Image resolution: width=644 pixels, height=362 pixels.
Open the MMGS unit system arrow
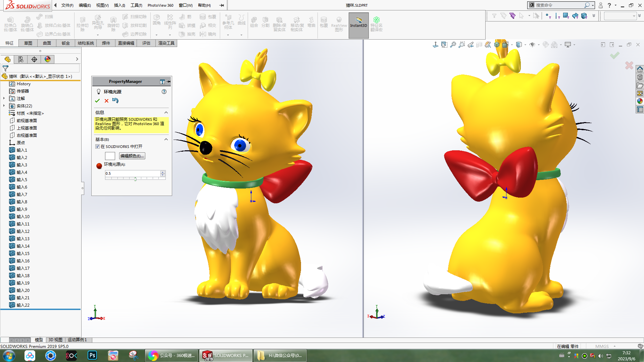point(614,346)
